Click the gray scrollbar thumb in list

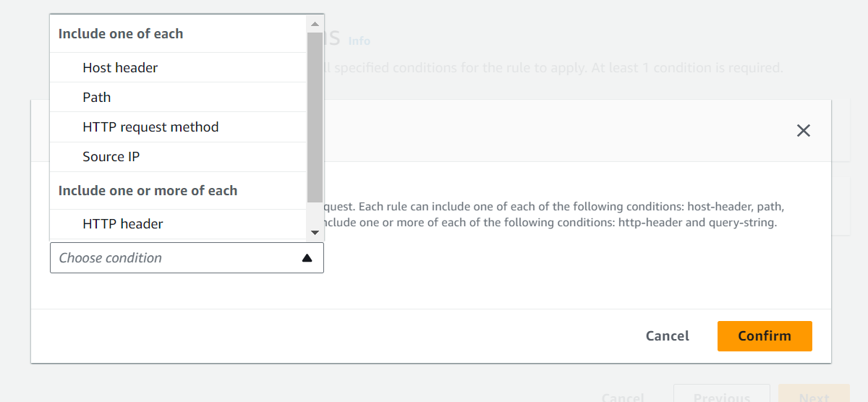[315, 117]
